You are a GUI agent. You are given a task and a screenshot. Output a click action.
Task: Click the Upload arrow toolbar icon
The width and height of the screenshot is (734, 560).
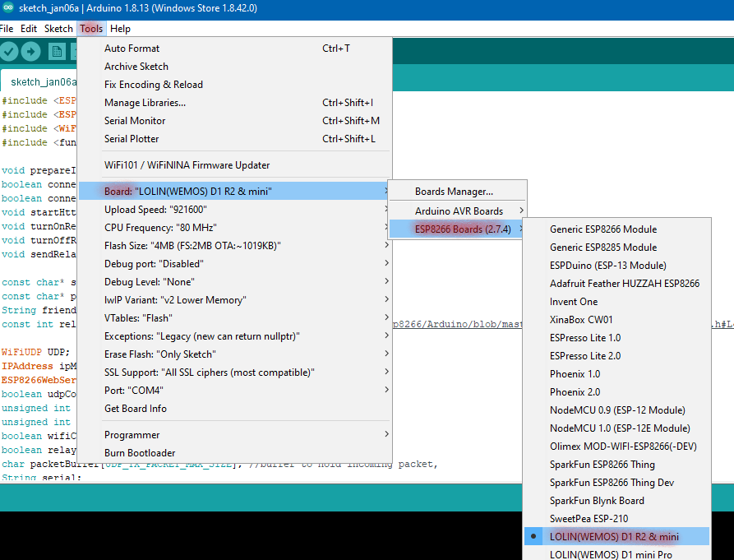pyautogui.click(x=31, y=52)
